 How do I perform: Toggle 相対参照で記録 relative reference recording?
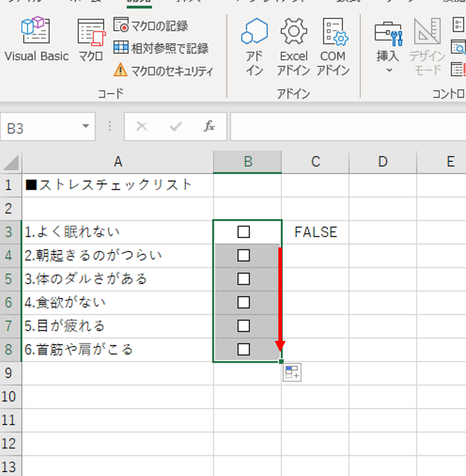pos(161,48)
